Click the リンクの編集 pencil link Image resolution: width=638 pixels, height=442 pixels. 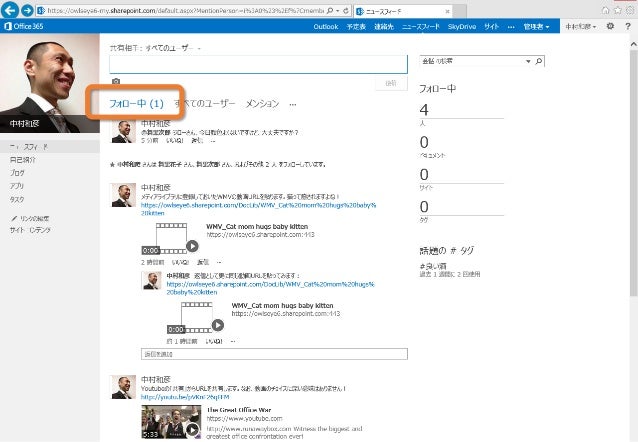tap(30, 219)
